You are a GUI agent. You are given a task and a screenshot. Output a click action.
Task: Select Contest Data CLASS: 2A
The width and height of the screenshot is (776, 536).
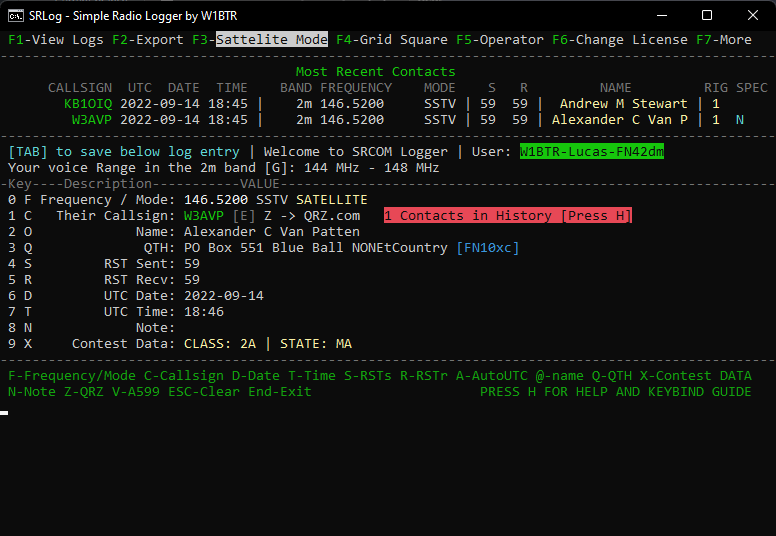click(x=220, y=343)
